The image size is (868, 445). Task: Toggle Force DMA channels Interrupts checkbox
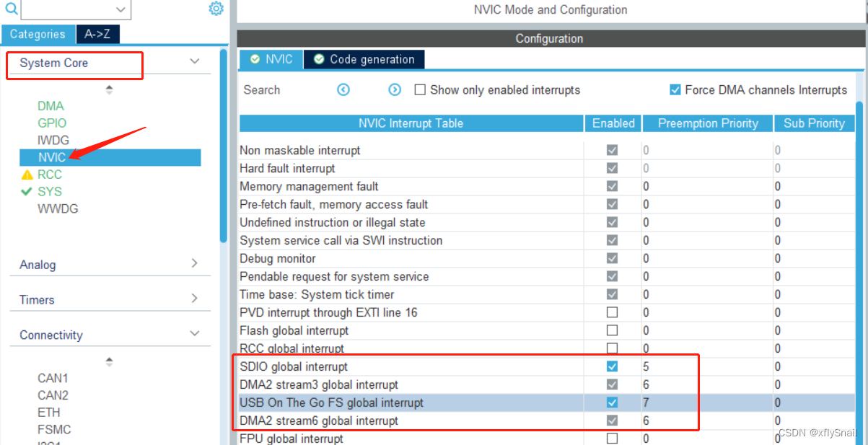[675, 90]
